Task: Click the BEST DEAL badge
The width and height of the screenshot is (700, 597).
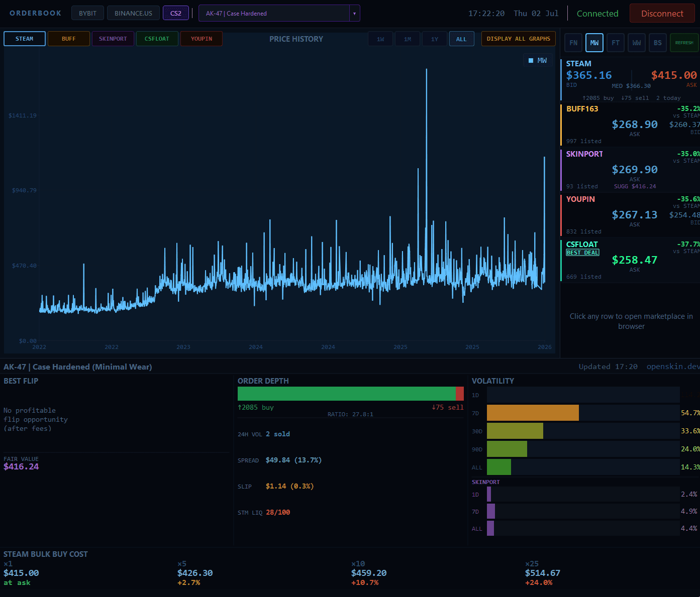Action: tap(582, 253)
